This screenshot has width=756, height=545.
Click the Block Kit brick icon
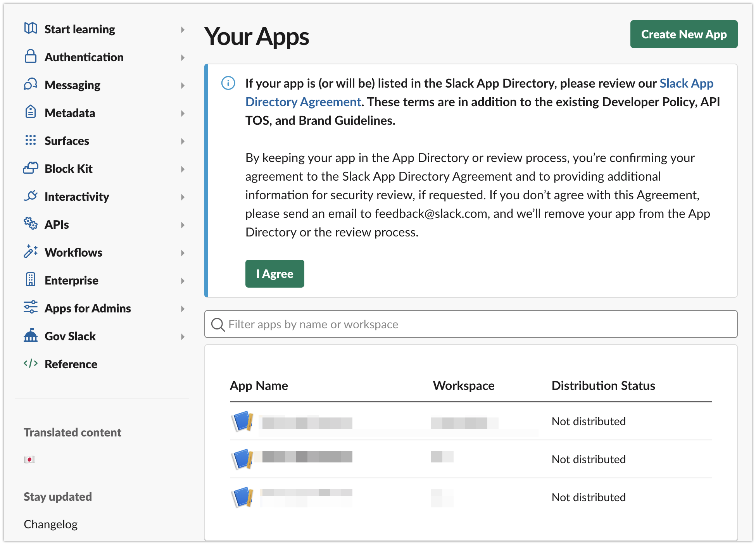pos(31,168)
